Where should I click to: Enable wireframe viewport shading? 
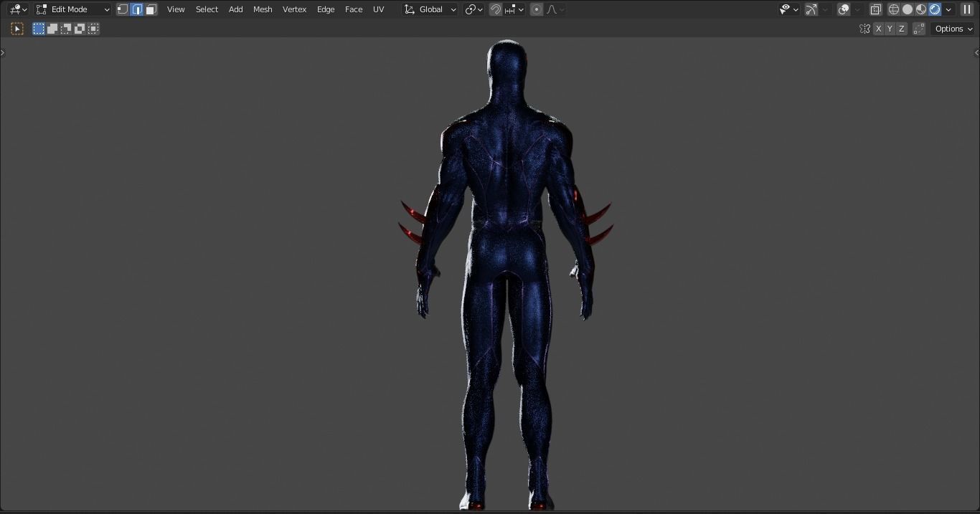coord(893,9)
